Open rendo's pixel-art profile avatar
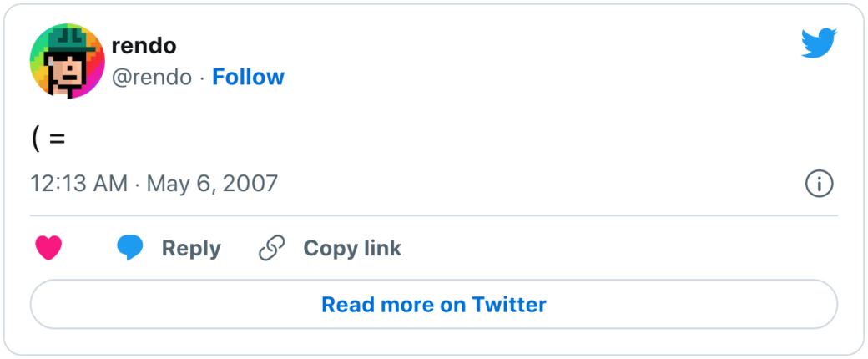Screen dimensions: 868x359 pyautogui.click(x=68, y=62)
